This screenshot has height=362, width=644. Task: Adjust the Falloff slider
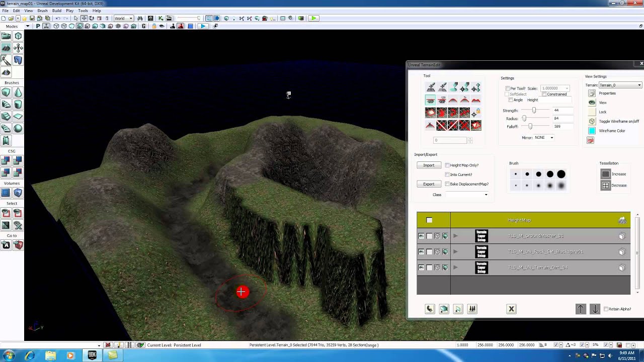coord(530,127)
